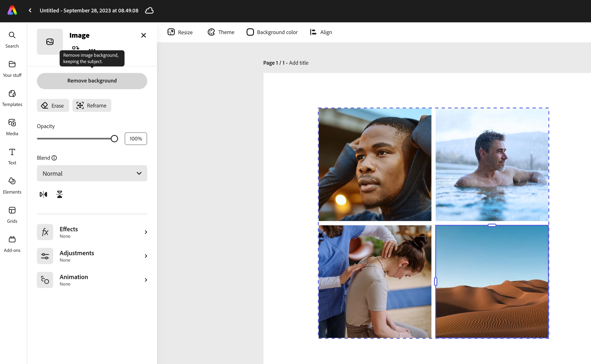The width and height of the screenshot is (591, 364).
Task: Open the Normal blend mode dropdown
Action: click(x=92, y=173)
